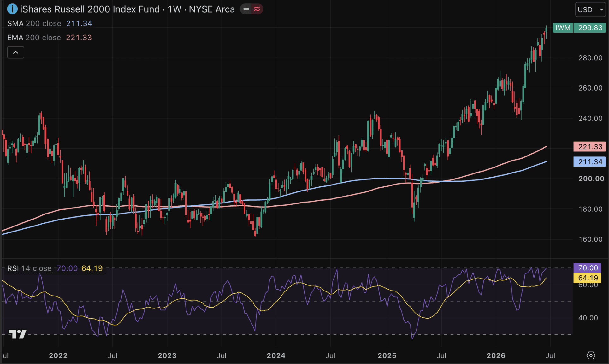
Task: Click the purple 70.00 RSI axis label
Action: click(587, 268)
